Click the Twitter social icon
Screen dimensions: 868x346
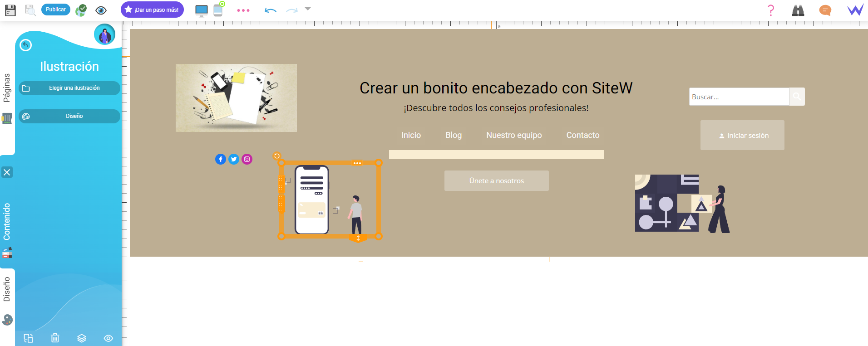click(234, 159)
